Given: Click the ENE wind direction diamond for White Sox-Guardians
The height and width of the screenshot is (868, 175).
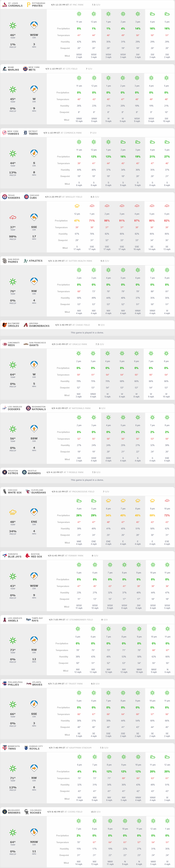Looking at the screenshot, I should pyautogui.click(x=34, y=512).
